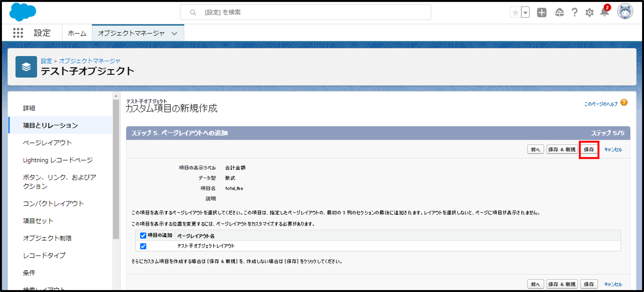Image resolution: width=644 pixels, height=292 pixels.
Task: Open the global actions plus icon
Action: pos(541,13)
